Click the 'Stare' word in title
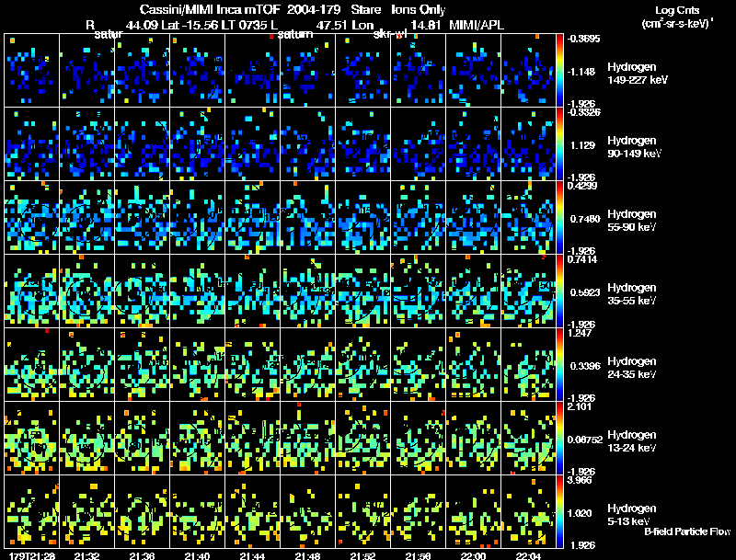 pos(365,9)
